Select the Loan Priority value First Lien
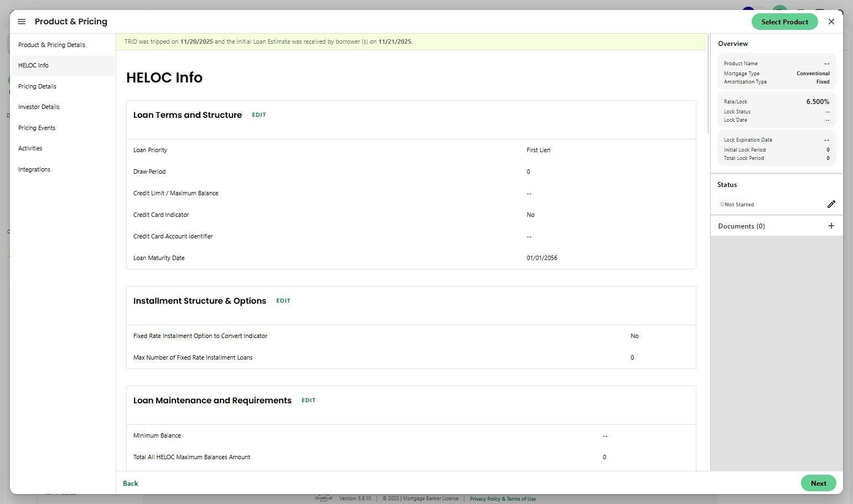The height and width of the screenshot is (504, 853). pos(538,150)
